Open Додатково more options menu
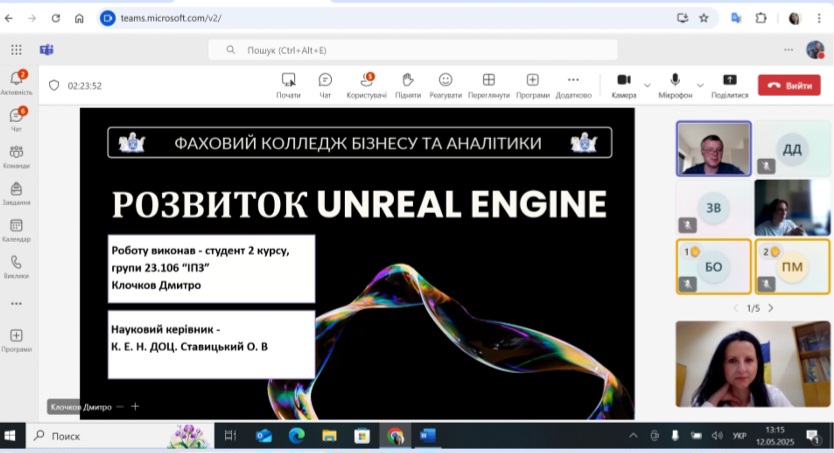The height and width of the screenshot is (453, 834). 573,84
